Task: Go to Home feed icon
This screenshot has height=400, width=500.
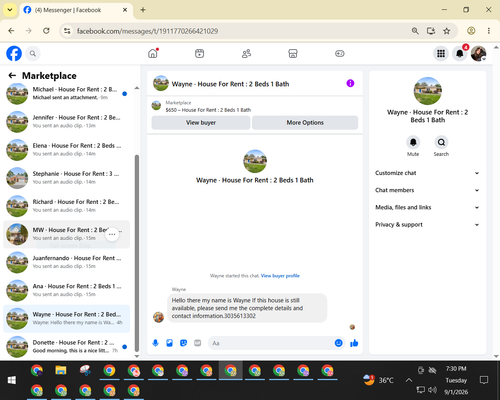Action: click(x=153, y=53)
